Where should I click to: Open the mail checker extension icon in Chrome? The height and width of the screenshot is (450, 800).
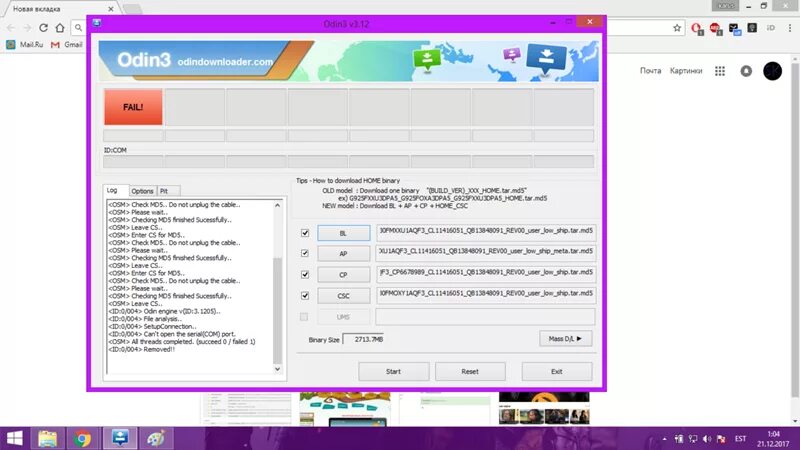(734, 29)
